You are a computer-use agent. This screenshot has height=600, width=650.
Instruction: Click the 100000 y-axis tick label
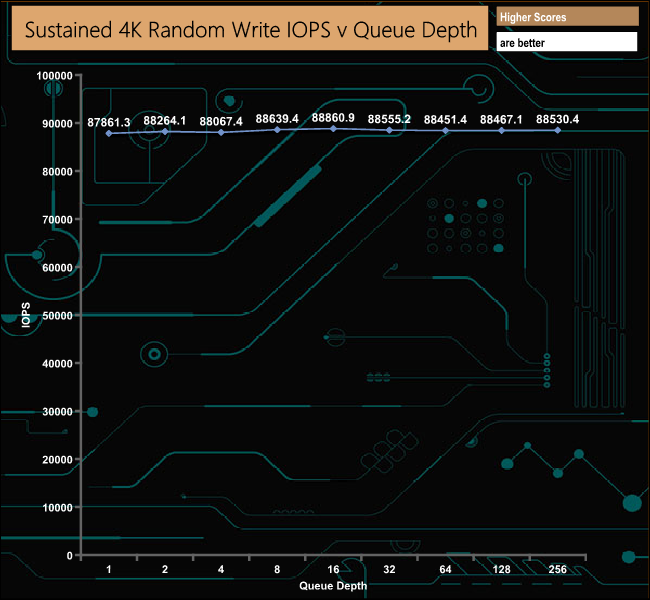click(x=53, y=75)
